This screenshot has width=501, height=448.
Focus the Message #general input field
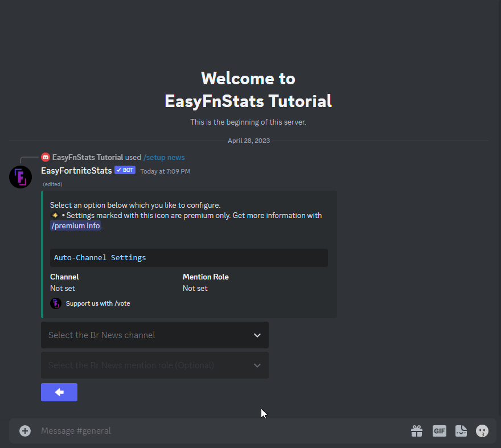pos(216,431)
